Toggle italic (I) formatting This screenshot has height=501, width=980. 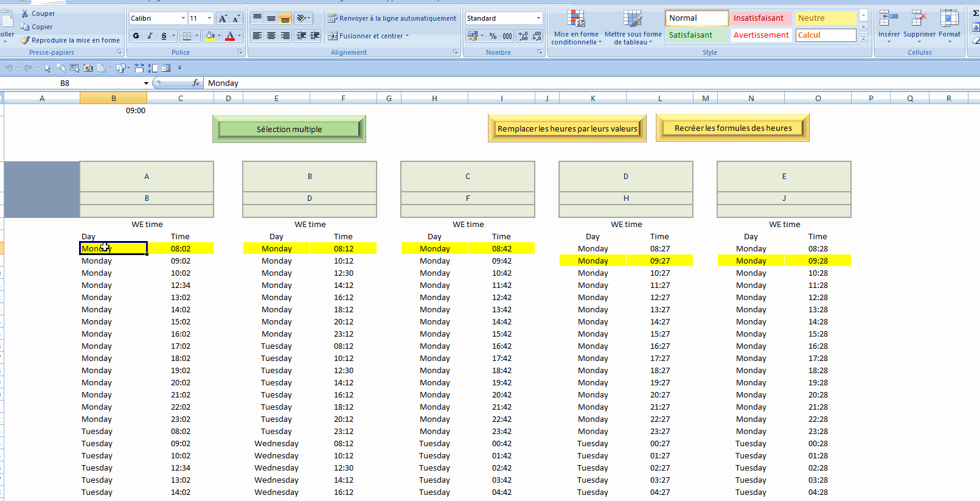point(150,36)
